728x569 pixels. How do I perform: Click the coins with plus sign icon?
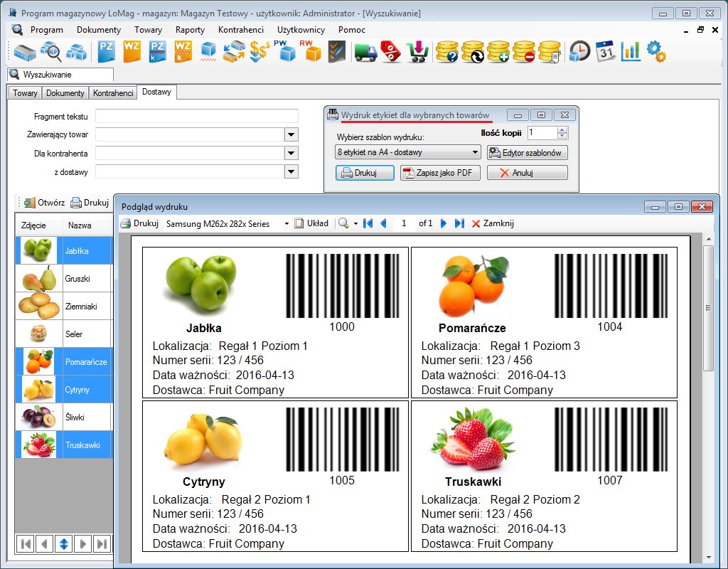click(x=498, y=51)
